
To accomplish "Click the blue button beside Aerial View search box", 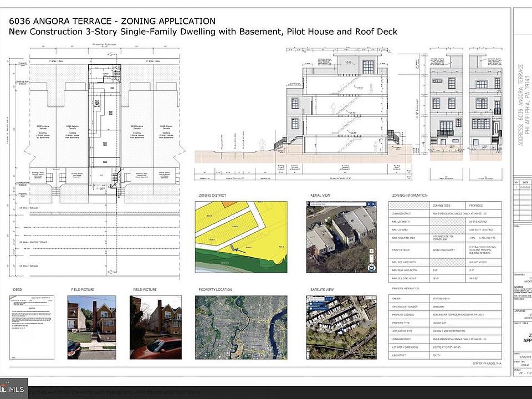I will pyautogui.click(x=369, y=204).
